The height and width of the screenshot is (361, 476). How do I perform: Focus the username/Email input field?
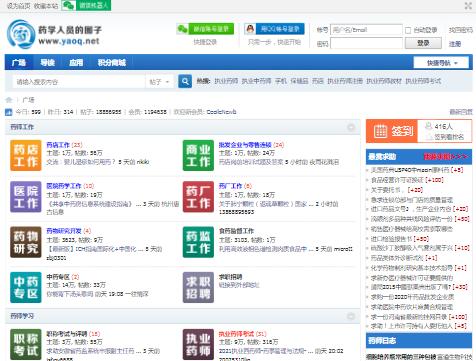[x=366, y=30]
